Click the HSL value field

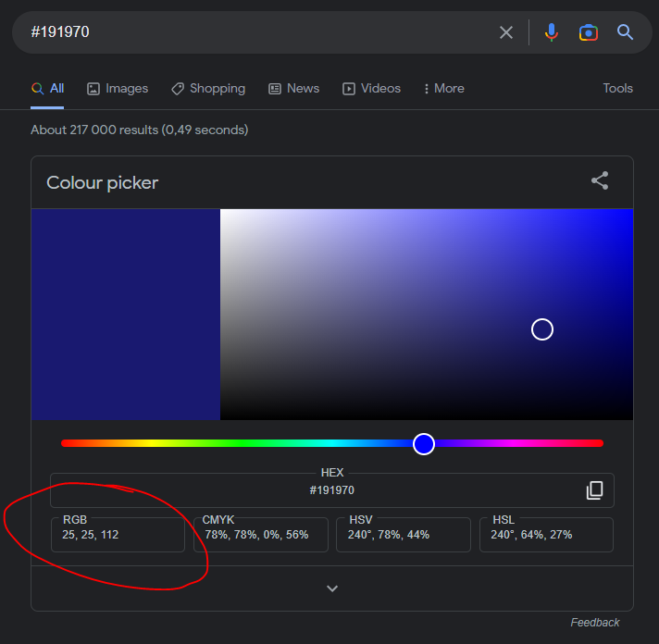pos(546,535)
